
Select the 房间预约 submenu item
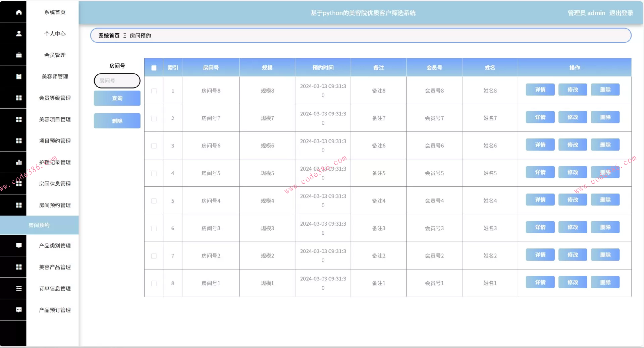(39, 225)
